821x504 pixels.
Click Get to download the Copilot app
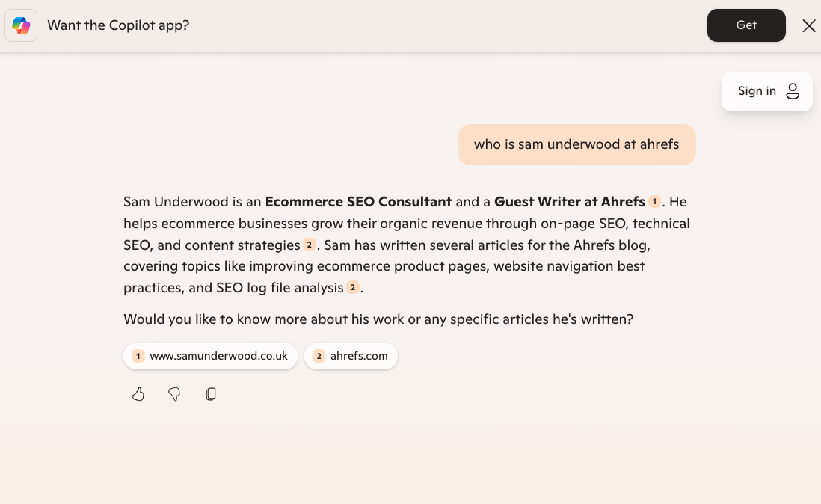[x=745, y=25]
